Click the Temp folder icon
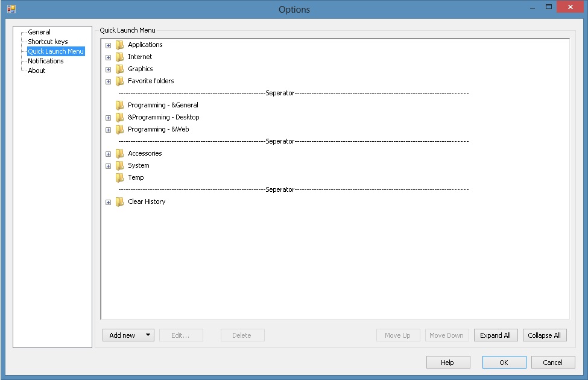 click(119, 177)
